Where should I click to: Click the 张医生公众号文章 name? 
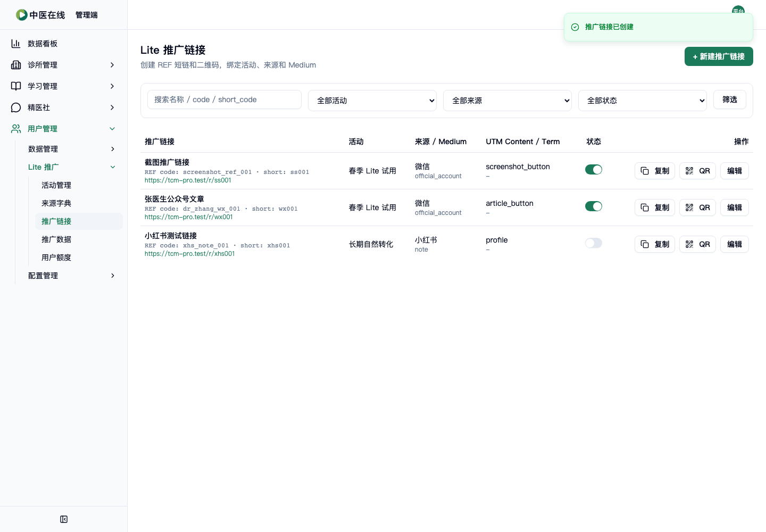tap(174, 199)
